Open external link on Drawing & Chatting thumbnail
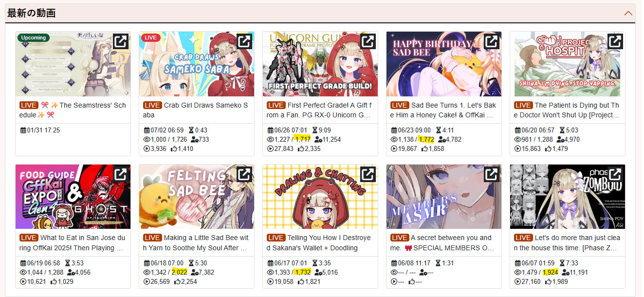 (368, 174)
